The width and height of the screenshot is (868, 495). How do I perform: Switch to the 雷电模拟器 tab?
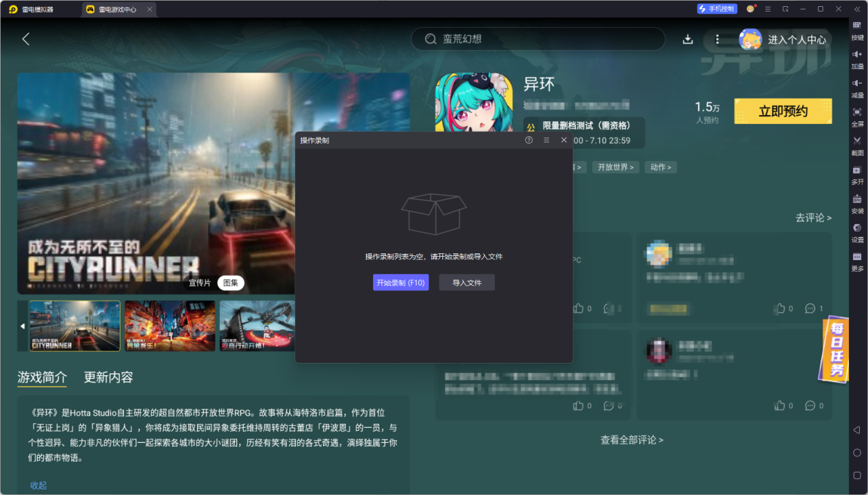point(31,10)
